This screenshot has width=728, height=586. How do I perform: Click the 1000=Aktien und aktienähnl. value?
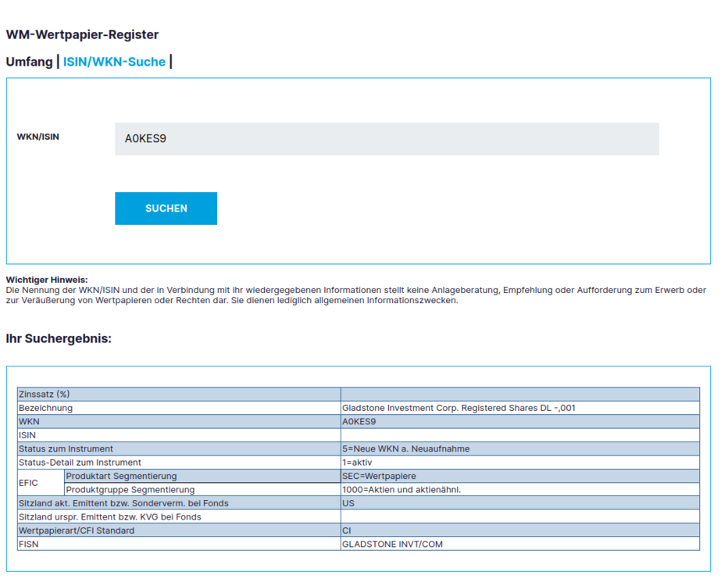point(401,489)
